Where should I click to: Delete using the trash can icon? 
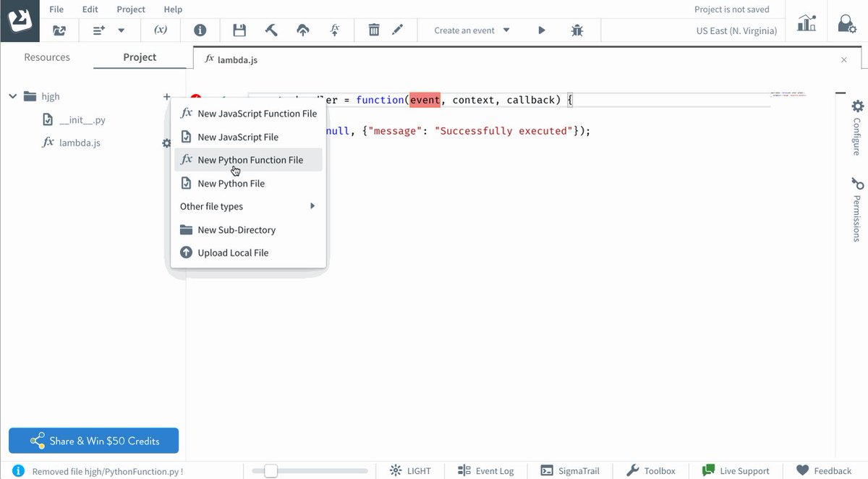click(374, 30)
